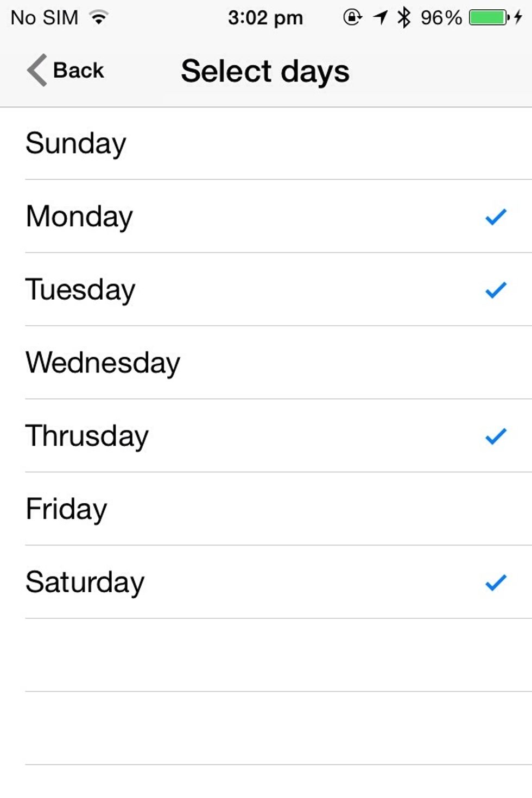Uncheck the Thrusday checkmark
Screen dimensions: 532x798
point(496,436)
